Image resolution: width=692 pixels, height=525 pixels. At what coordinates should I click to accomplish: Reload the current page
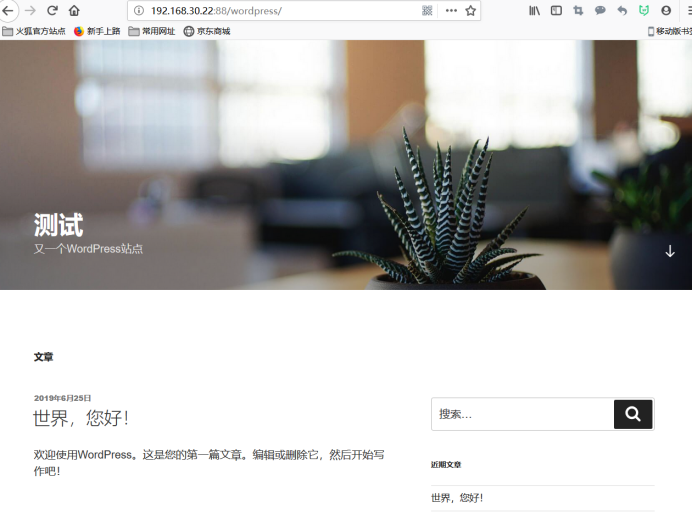(x=52, y=10)
